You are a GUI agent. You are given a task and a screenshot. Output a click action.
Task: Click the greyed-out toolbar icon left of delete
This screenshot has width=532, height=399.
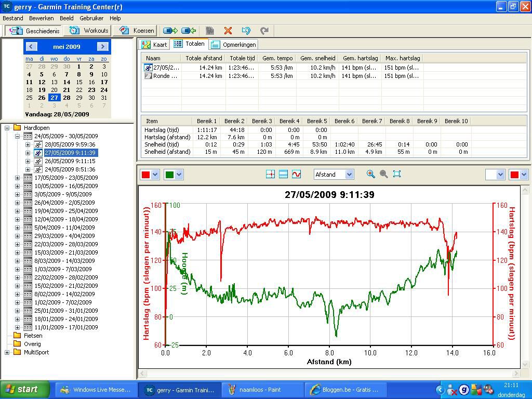pos(210,31)
